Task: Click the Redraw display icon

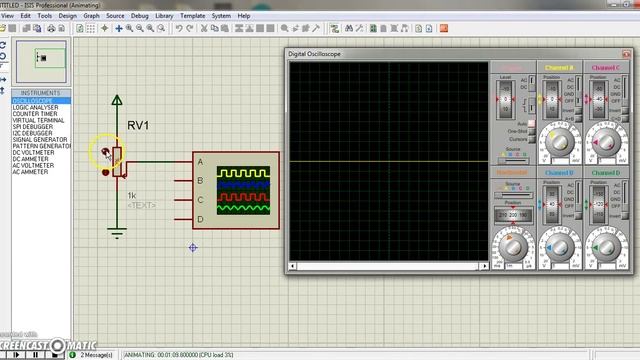Action: [x=80, y=28]
